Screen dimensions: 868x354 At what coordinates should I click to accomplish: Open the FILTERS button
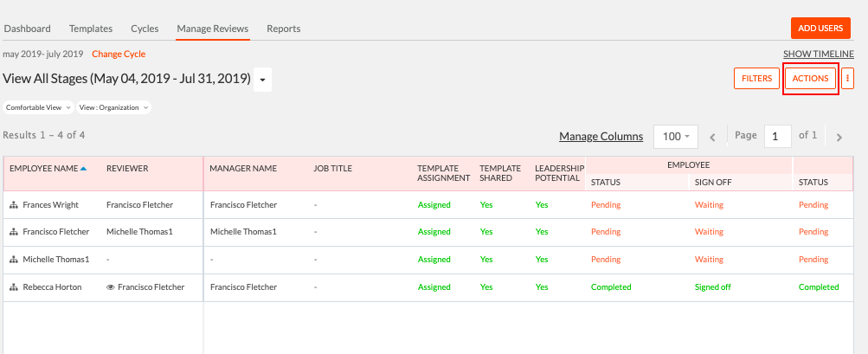(756, 79)
